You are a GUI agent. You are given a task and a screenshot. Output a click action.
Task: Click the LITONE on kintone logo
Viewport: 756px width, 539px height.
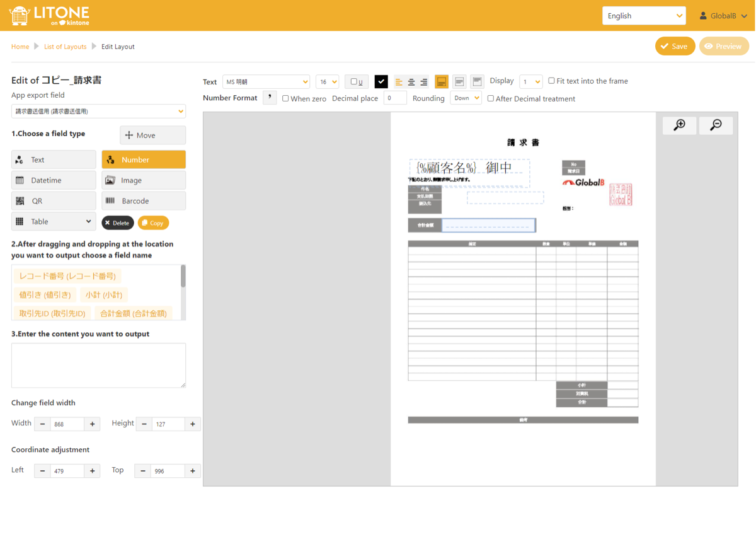[x=49, y=15]
